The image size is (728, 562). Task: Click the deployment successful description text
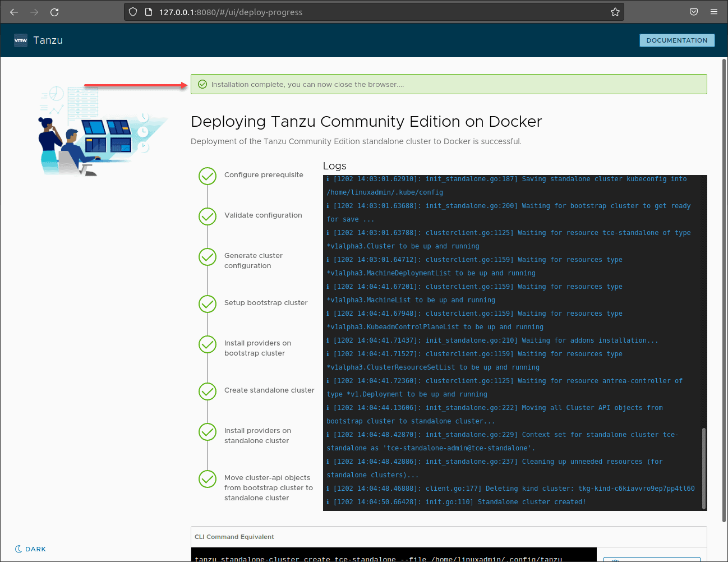tap(356, 141)
